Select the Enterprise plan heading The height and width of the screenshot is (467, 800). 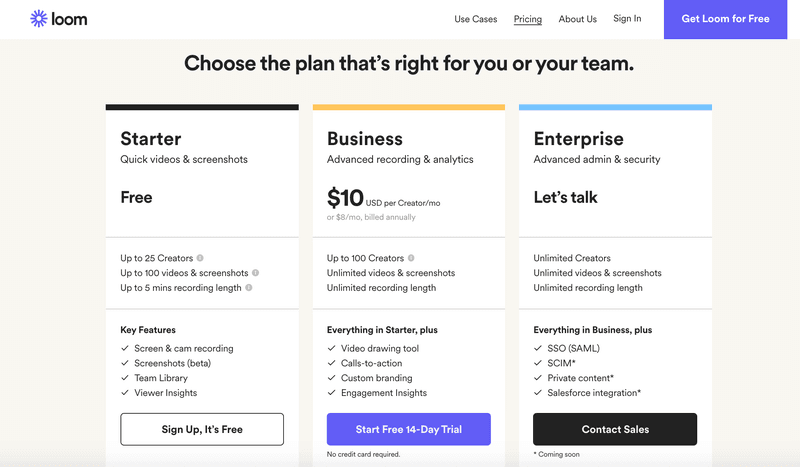(x=579, y=139)
